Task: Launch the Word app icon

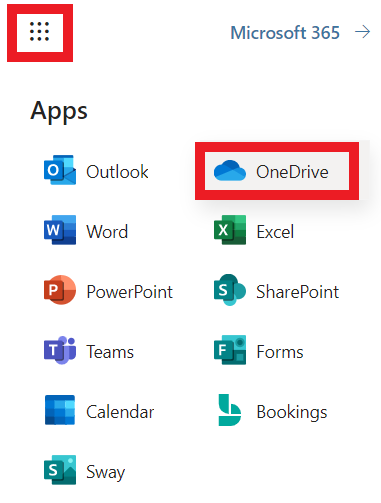Action: coord(60,230)
